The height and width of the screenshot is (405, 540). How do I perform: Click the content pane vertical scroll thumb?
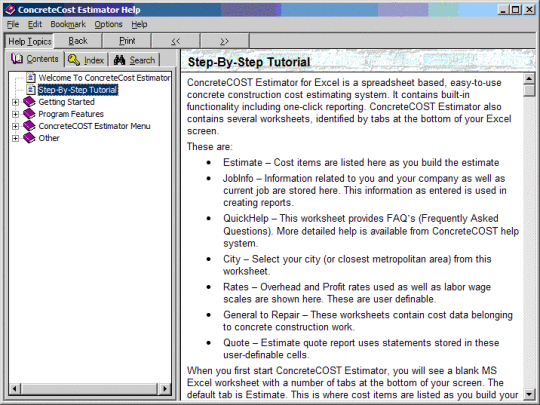pos(529,91)
